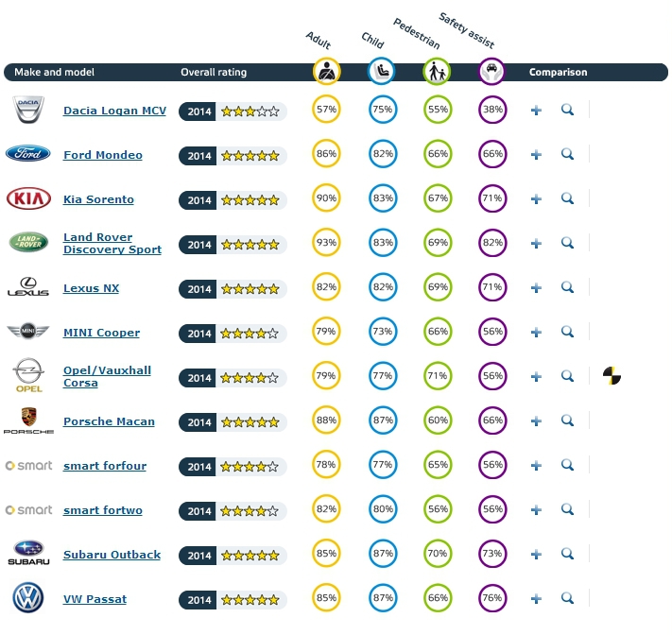The height and width of the screenshot is (635, 672).
Task: Open the Porsche Macan model link
Action: 109,421
